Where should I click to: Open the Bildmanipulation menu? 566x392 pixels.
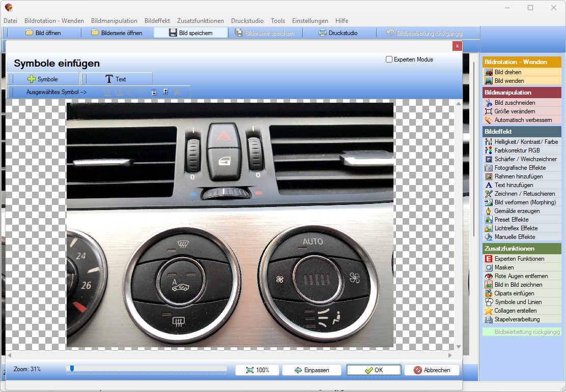point(114,20)
